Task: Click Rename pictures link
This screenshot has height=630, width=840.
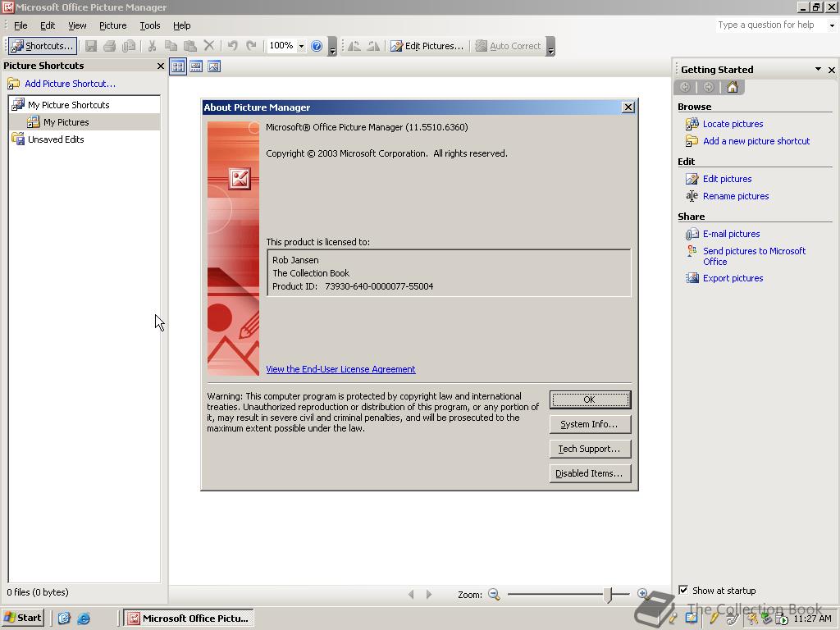Action: coord(736,196)
